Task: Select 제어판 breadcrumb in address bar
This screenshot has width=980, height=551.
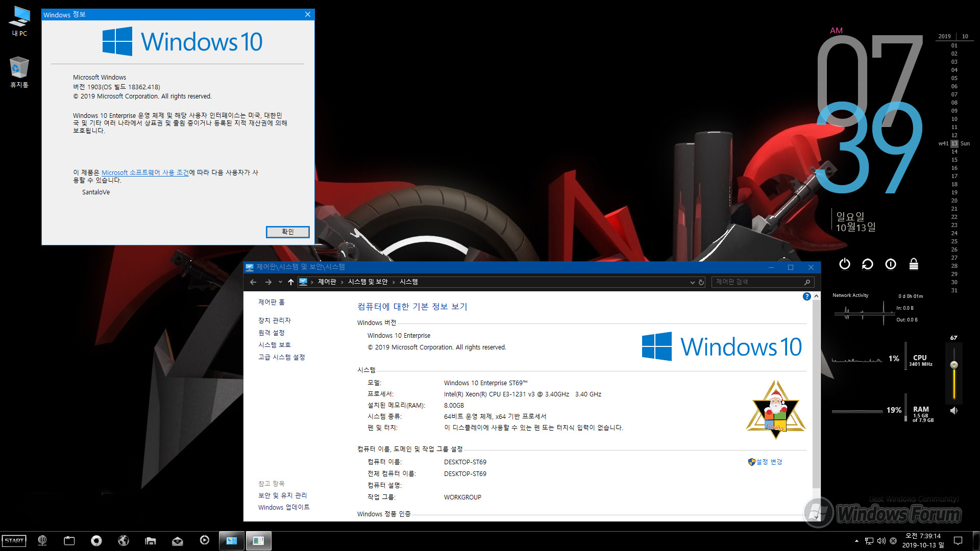Action: coord(327,282)
